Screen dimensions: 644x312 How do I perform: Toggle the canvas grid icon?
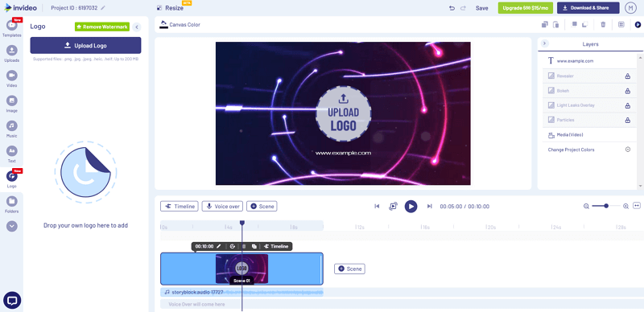click(x=621, y=25)
